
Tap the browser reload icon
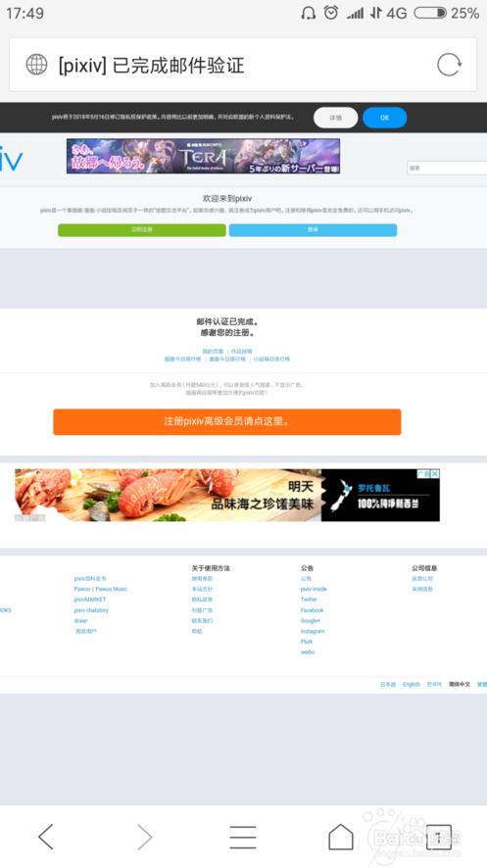coord(449,65)
